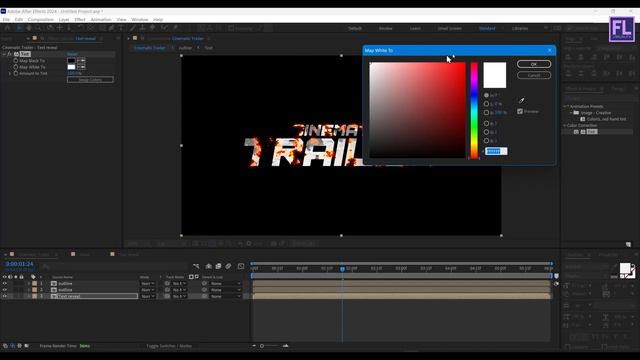The image size is (640, 360).
Task: Click the shy layers icon in timeline
Action: click(209, 266)
